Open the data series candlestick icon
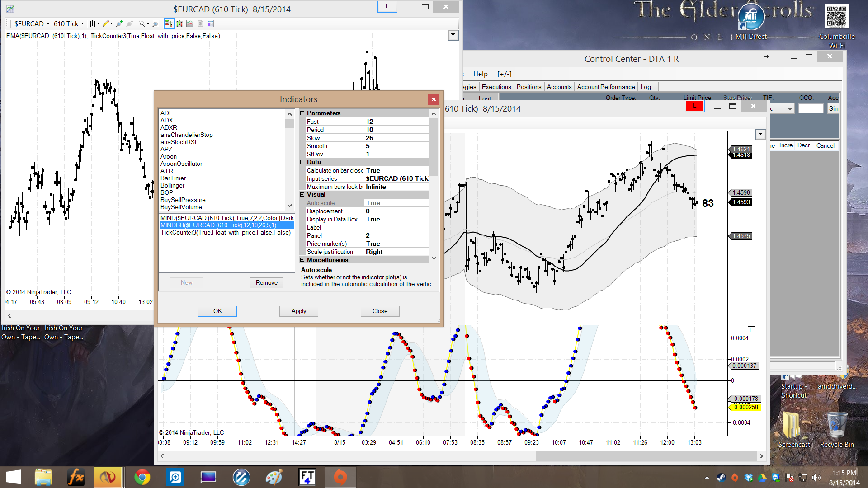The width and height of the screenshot is (868, 488). pos(179,23)
